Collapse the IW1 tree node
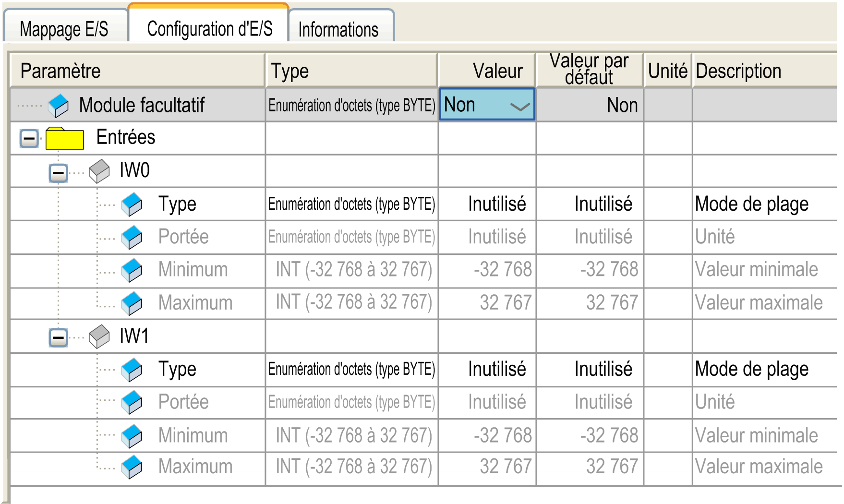 point(58,337)
